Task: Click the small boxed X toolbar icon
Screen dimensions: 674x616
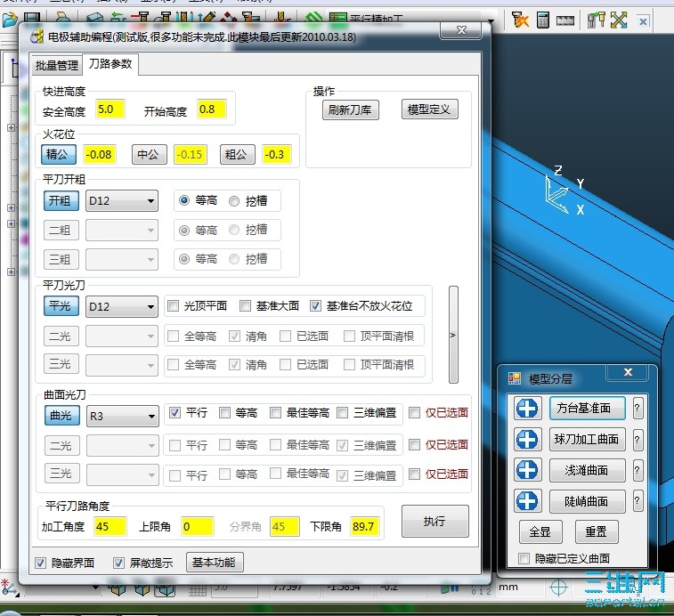Action: (643, 21)
